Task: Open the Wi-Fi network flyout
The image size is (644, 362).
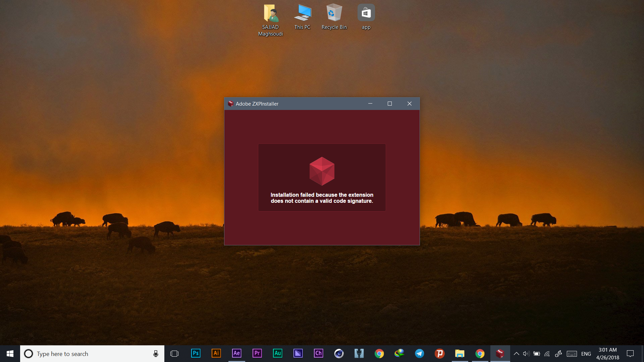Action: tap(547, 354)
